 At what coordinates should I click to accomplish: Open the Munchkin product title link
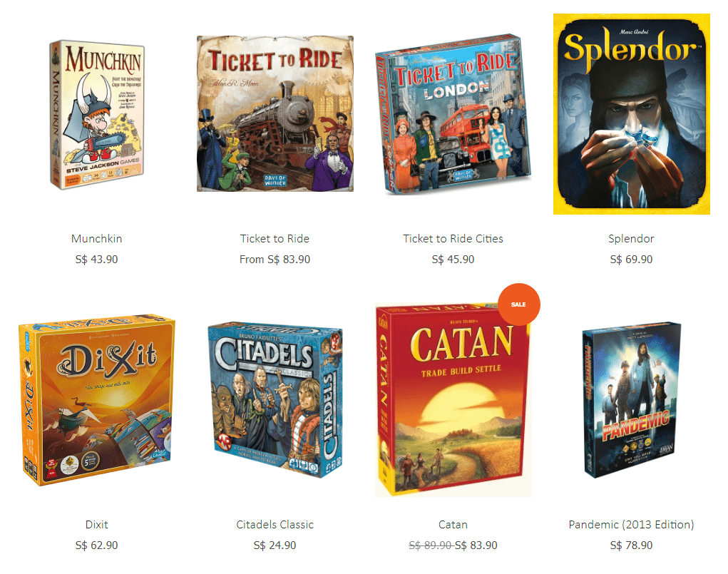96,239
